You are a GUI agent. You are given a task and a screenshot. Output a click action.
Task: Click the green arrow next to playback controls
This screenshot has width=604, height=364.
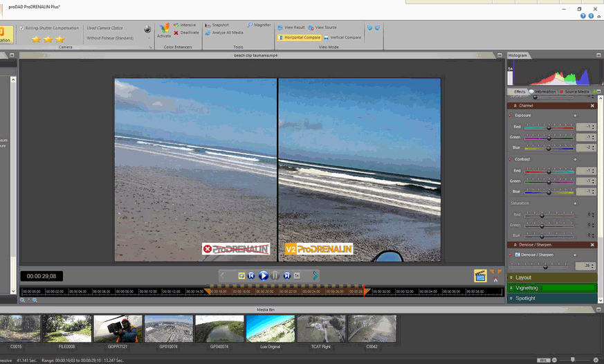pos(315,276)
